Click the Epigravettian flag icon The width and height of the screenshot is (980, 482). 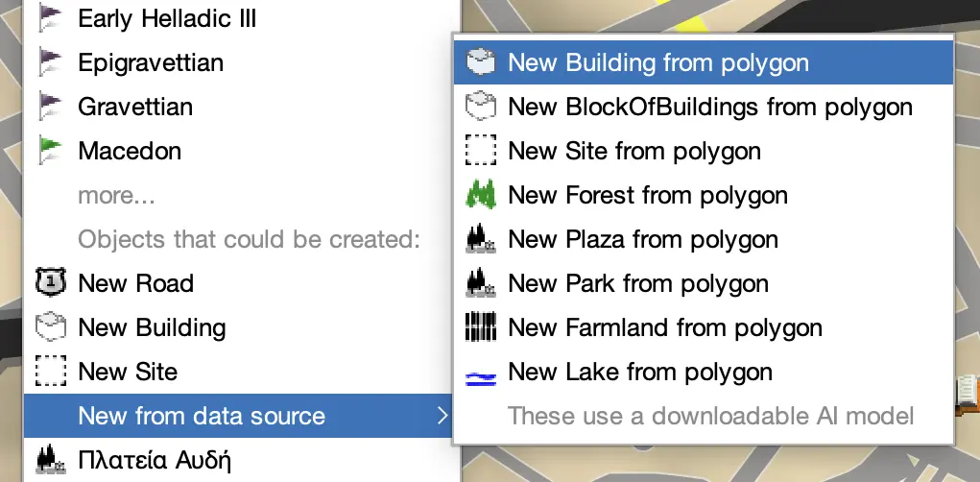click(x=50, y=63)
